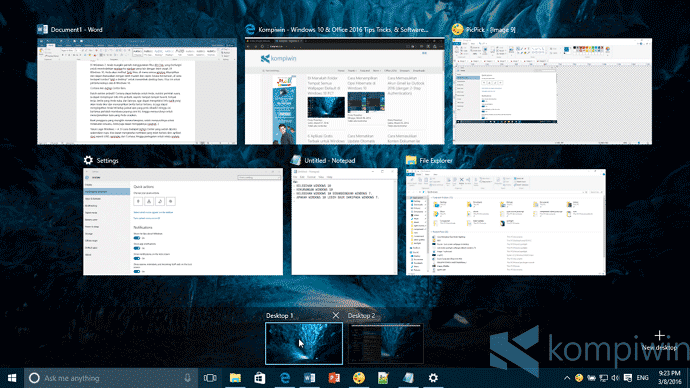The height and width of the screenshot is (388, 690).
Task: Open the Store taskbar icon
Action: click(260, 378)
